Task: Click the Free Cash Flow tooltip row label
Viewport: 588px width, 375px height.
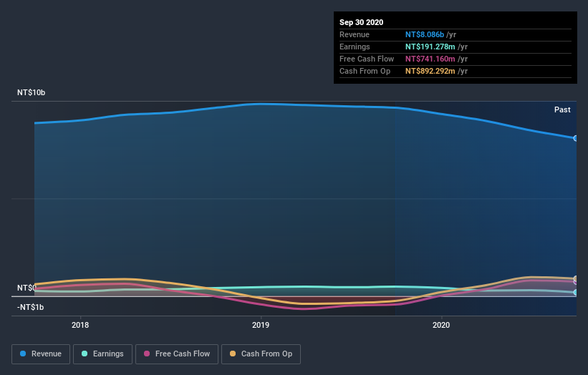Action: click(367, 59)
